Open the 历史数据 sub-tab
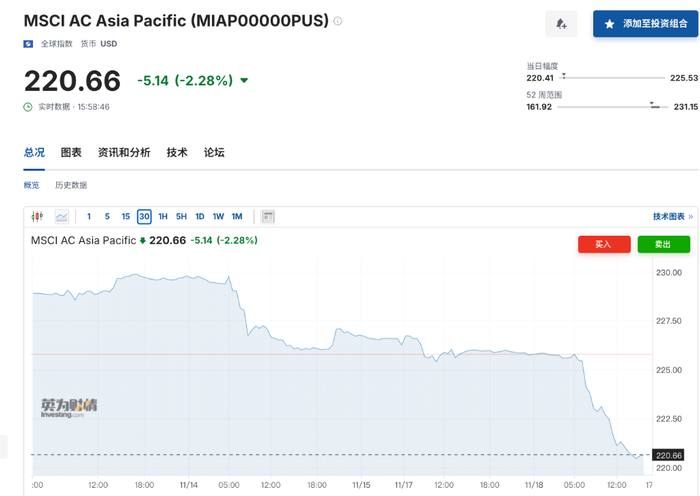 click(71, 185)
